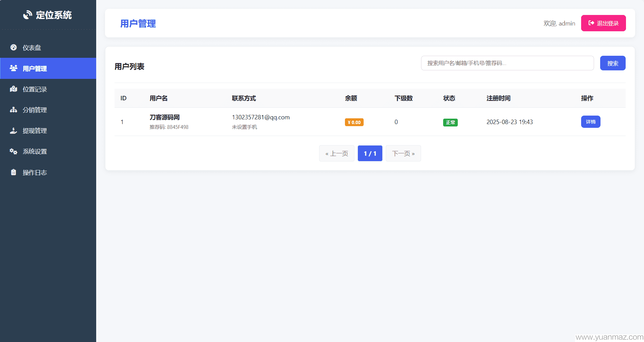This screenshot has height=342, width=644.
Task: Click the 注册时间 column header
Action: tap(498, 98)
